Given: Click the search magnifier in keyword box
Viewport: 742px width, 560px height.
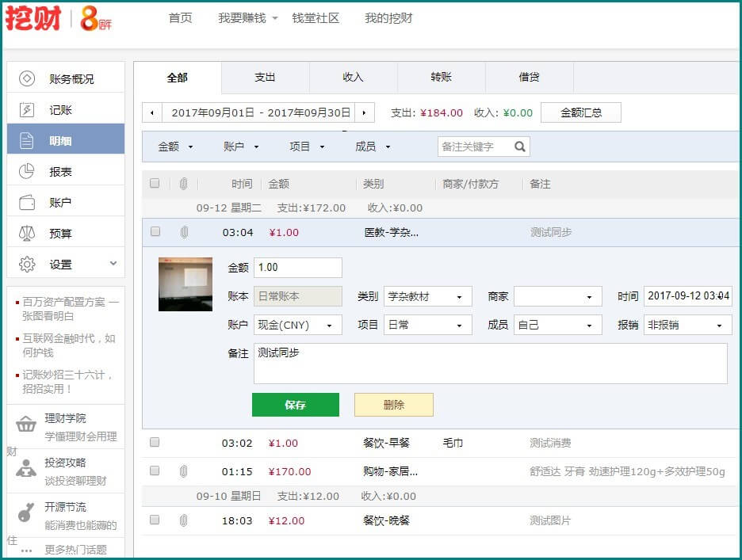Looking at the screenshot, I should click(x=520, y=147).
